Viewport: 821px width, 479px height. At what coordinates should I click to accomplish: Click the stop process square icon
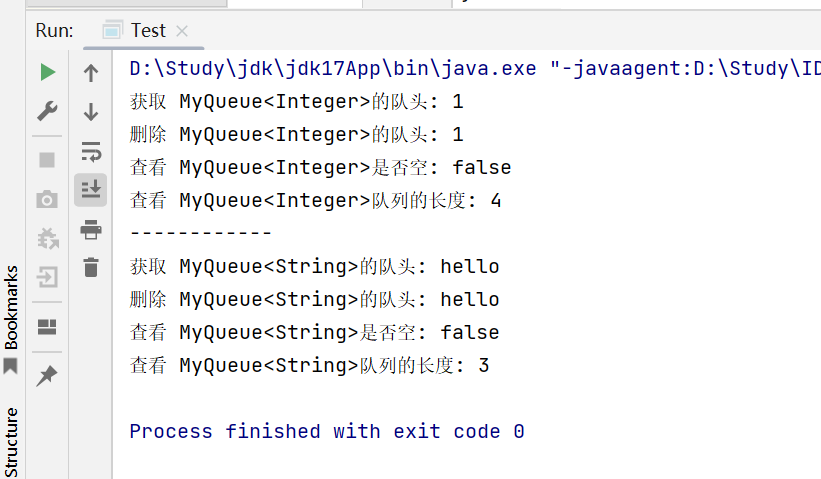(47, 159)
